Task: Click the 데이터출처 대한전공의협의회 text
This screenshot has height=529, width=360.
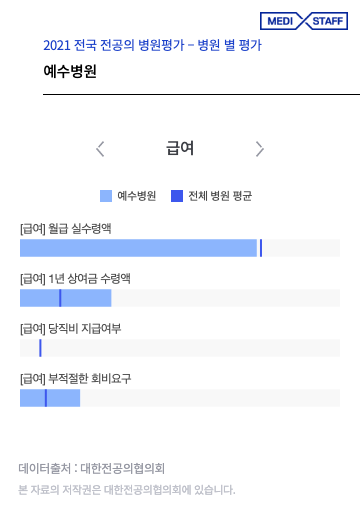Action: pos(91,468)
